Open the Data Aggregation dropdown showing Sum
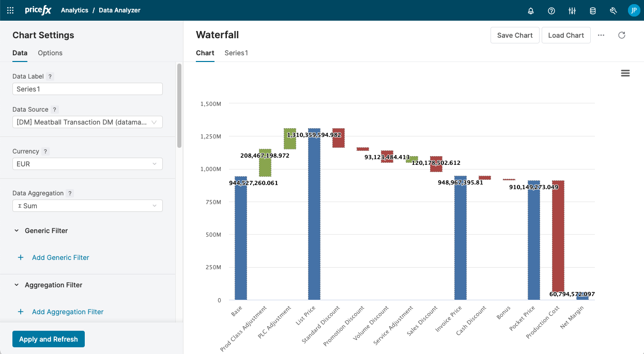 [87, 206]
